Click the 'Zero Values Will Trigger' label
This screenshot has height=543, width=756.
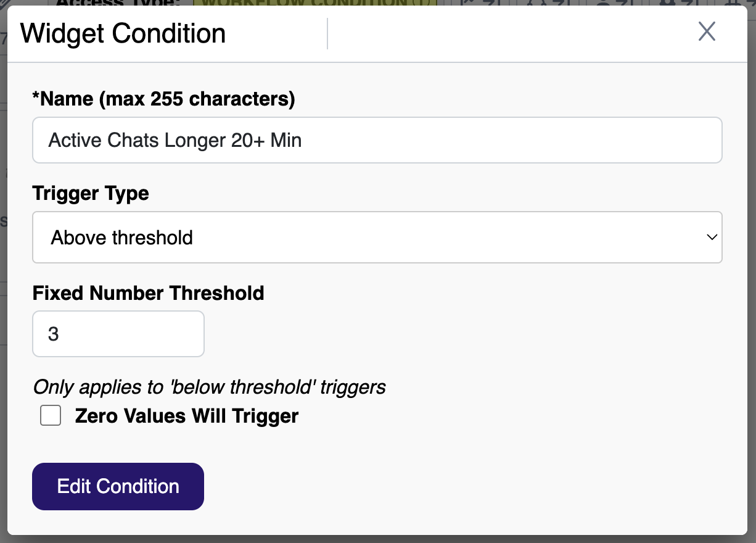coord(186,416)
